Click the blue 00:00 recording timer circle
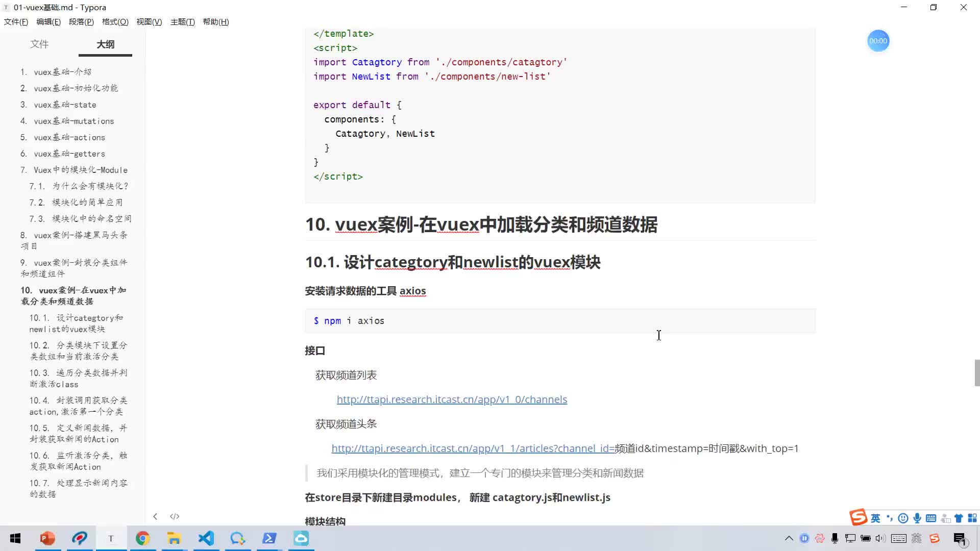 [878, 41]
